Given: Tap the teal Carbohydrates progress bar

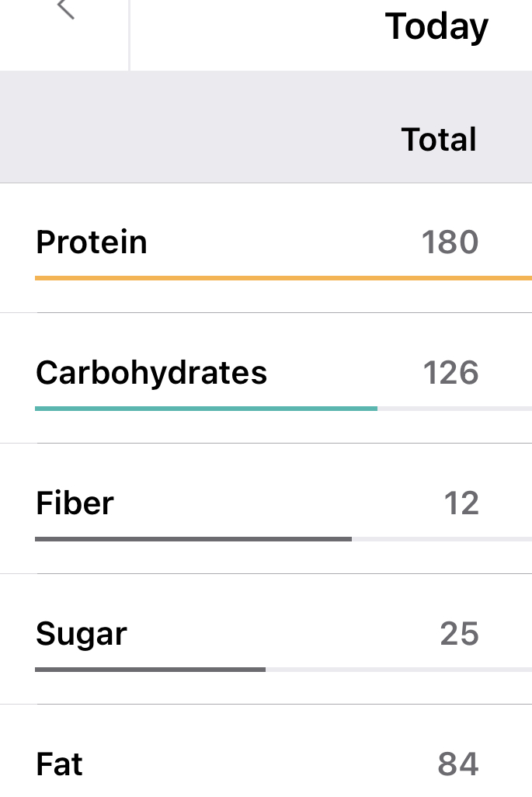Looking at the screenshot, I should pos(206,408).
